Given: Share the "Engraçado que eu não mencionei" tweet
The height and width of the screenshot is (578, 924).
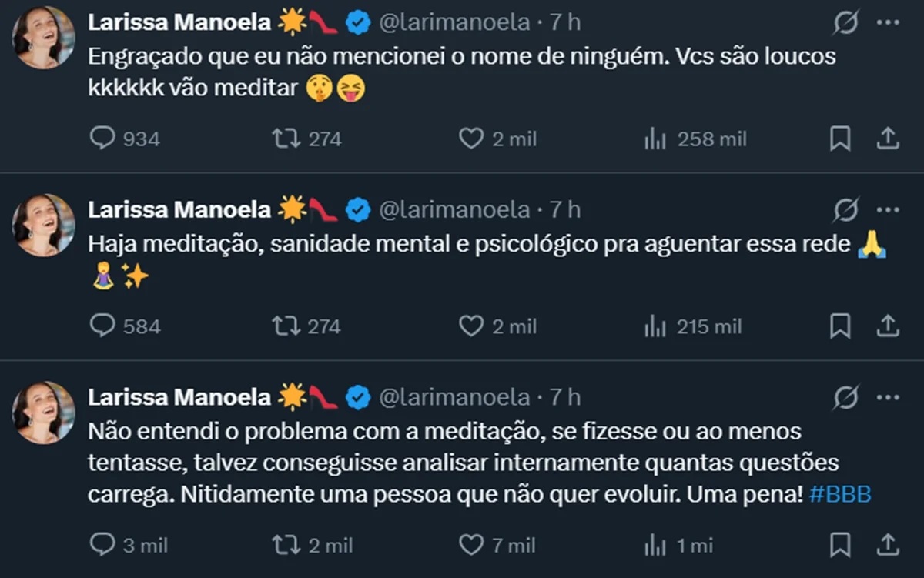Looking at the screenshot, I should point(888,139).
